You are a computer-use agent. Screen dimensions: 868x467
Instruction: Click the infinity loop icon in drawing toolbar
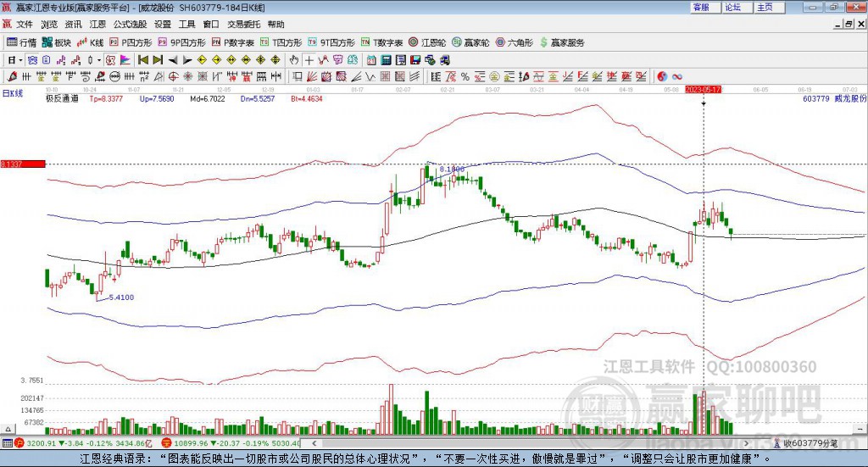[x=677, y=77]
